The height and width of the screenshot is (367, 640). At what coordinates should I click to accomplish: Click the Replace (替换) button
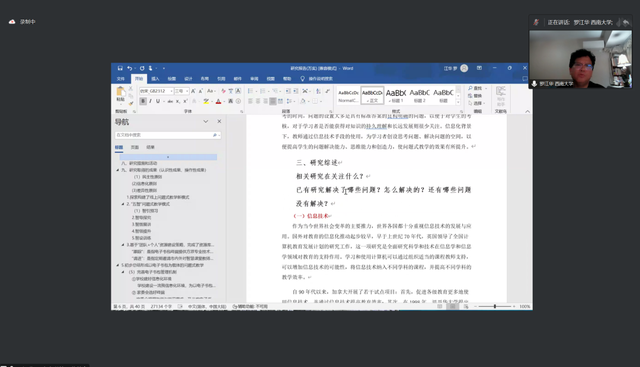476,96
